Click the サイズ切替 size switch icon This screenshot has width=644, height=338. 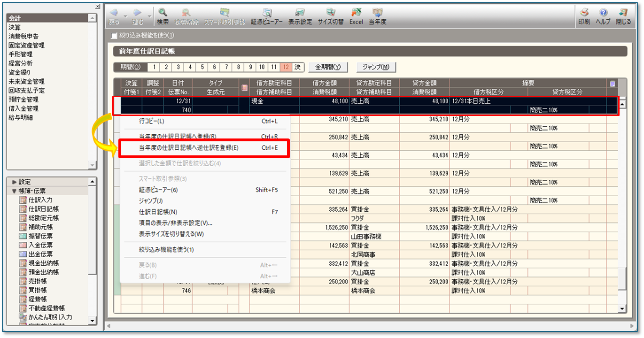(331, 15)
